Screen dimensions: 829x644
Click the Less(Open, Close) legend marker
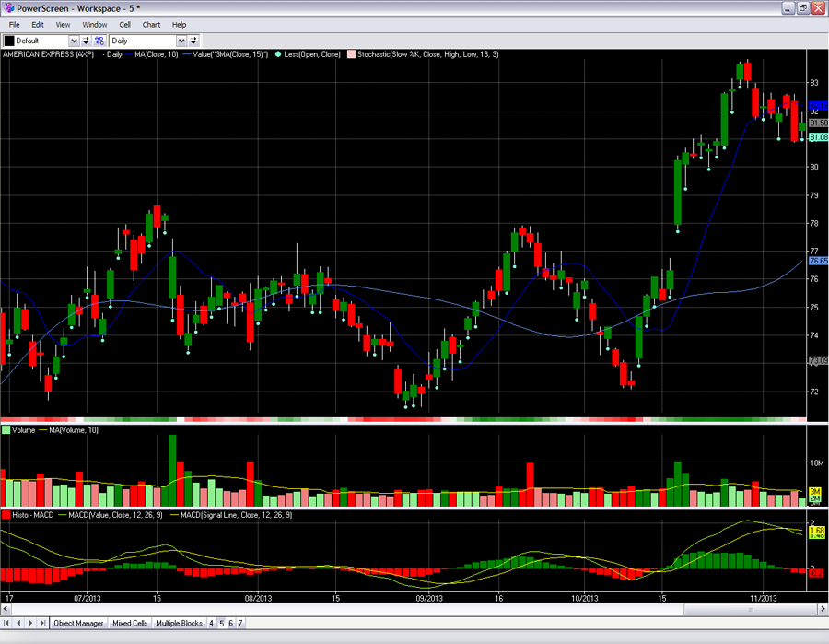(x=278, y=54)
